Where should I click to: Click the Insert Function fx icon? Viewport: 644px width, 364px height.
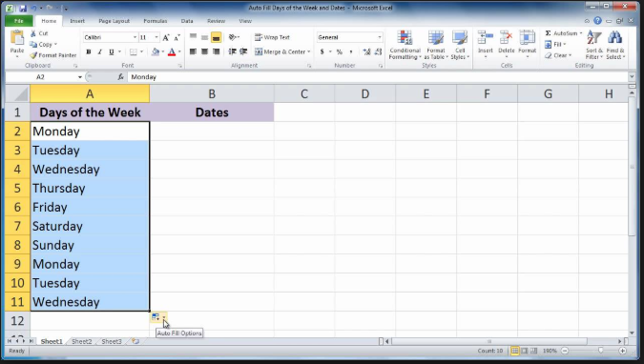pyautogui.click(x=121, y=77)
